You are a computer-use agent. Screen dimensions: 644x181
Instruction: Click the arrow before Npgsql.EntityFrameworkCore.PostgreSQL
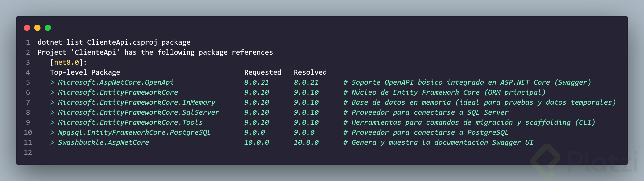tap(52, 133)
